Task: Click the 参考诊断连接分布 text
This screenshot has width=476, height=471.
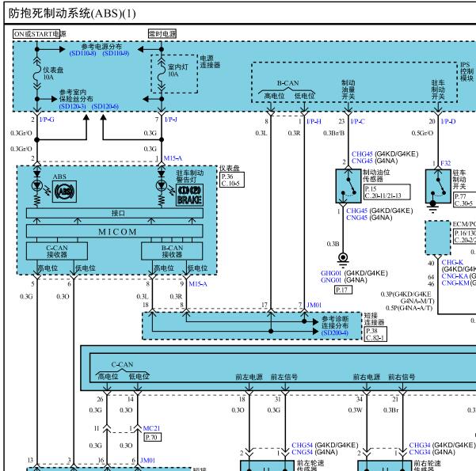Action: tap(335, 322)
